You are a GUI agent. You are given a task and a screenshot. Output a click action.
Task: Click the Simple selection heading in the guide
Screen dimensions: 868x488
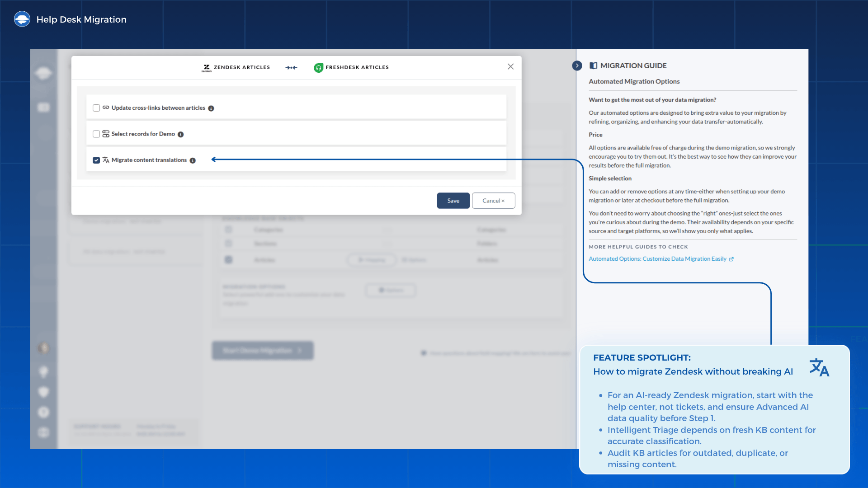tap(610, 178)
